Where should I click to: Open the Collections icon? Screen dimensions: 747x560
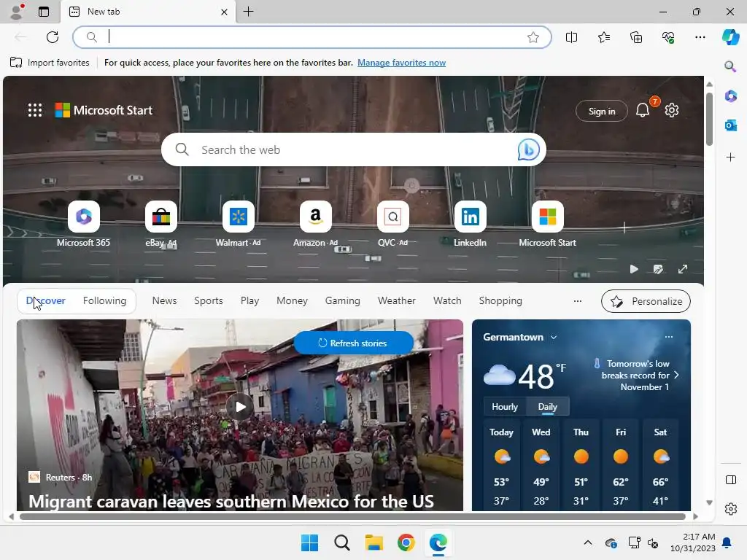tap(636, 37)
